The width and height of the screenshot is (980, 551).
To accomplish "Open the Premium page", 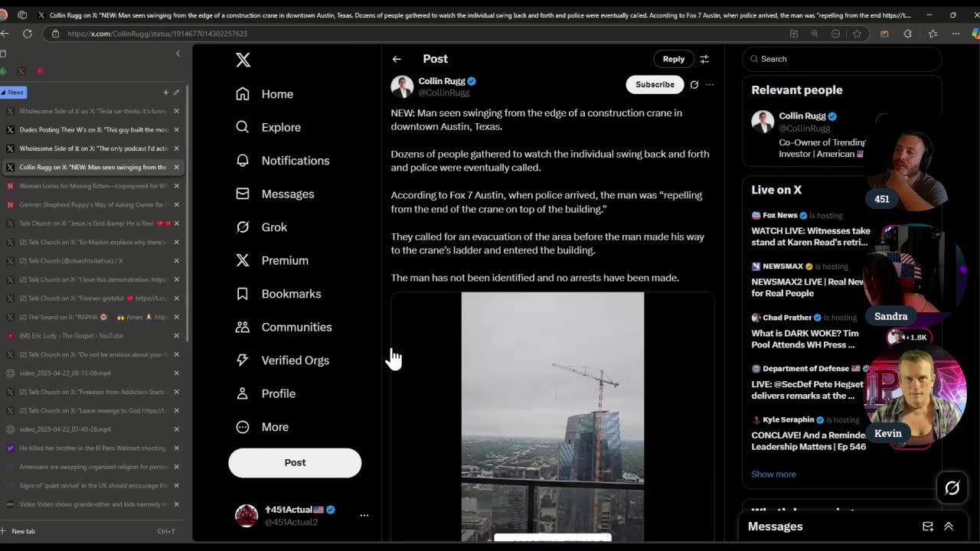I will [272, 260].
